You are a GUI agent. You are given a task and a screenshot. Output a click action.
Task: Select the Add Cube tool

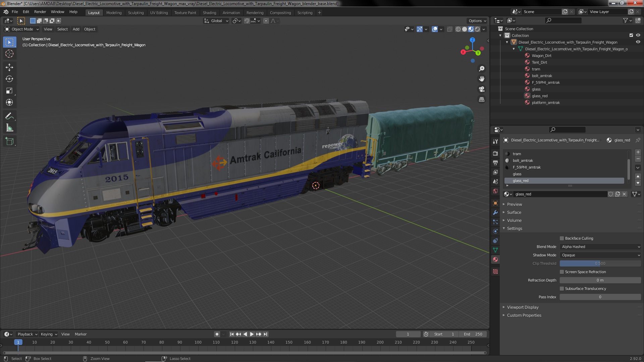9,142
